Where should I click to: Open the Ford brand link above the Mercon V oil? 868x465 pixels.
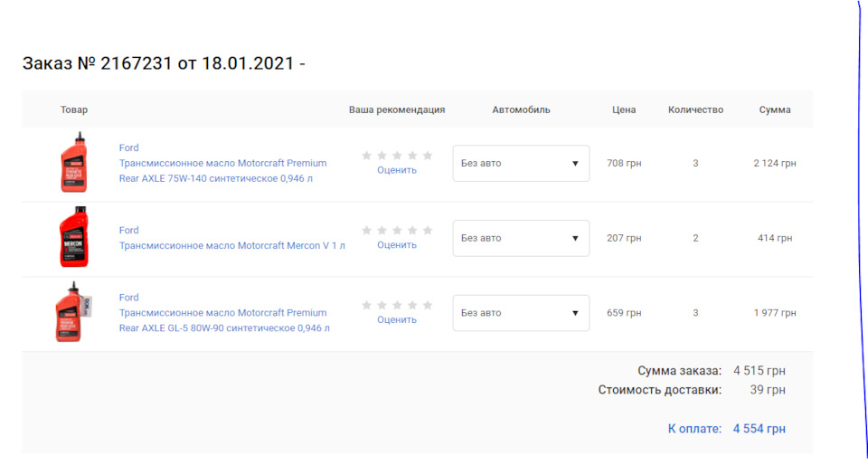click(x=129, y=231)
